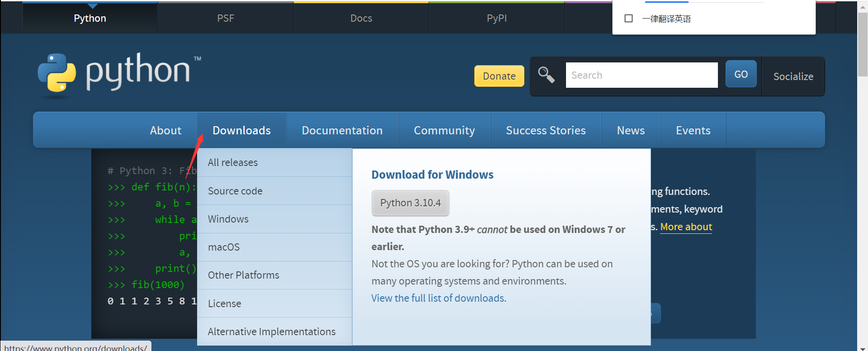Click the scrollbar up arrow

click(863, 6)
